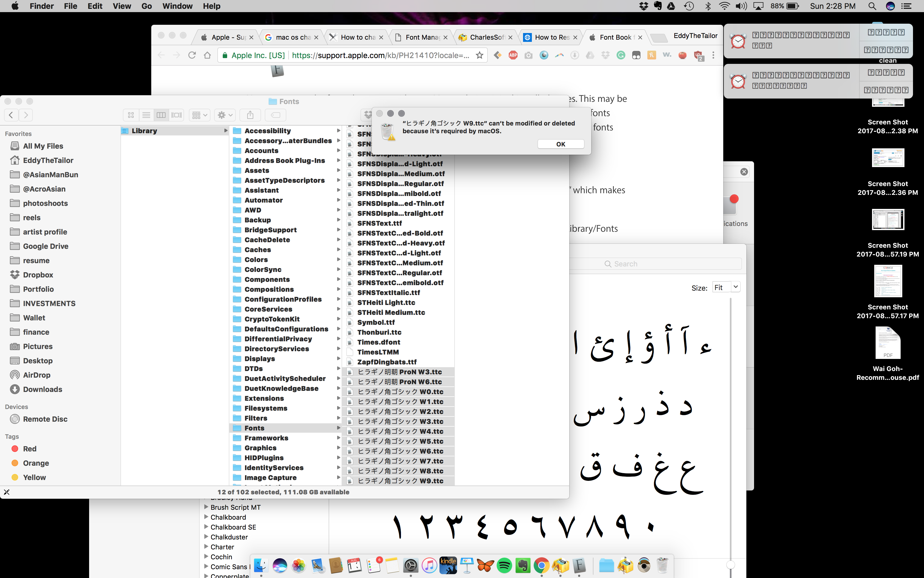Open Trash from the Dock
The width and height of the screenshot is (924, 578).
click(x=662, y=565)
